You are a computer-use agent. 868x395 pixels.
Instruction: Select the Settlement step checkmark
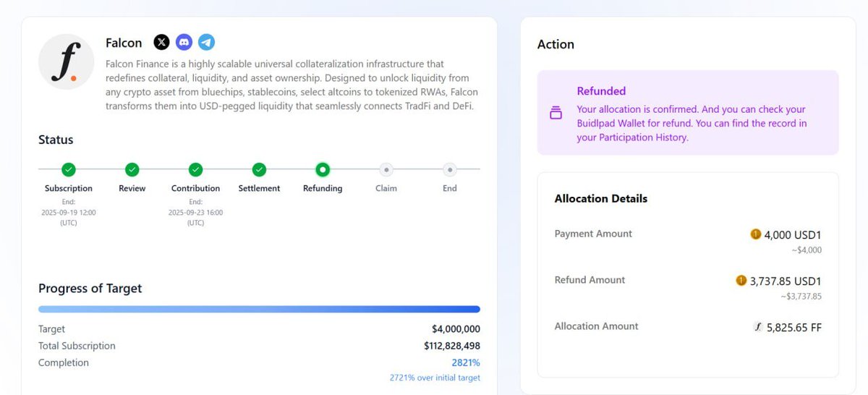click(259, 169)
